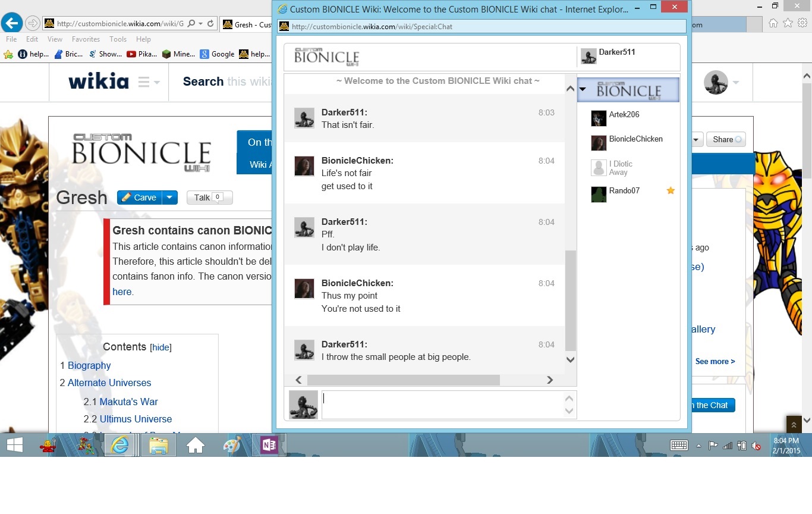Screen dimensions: 812x514
Task: Refresh the Gresh wiki page
Action: point(210,24)
